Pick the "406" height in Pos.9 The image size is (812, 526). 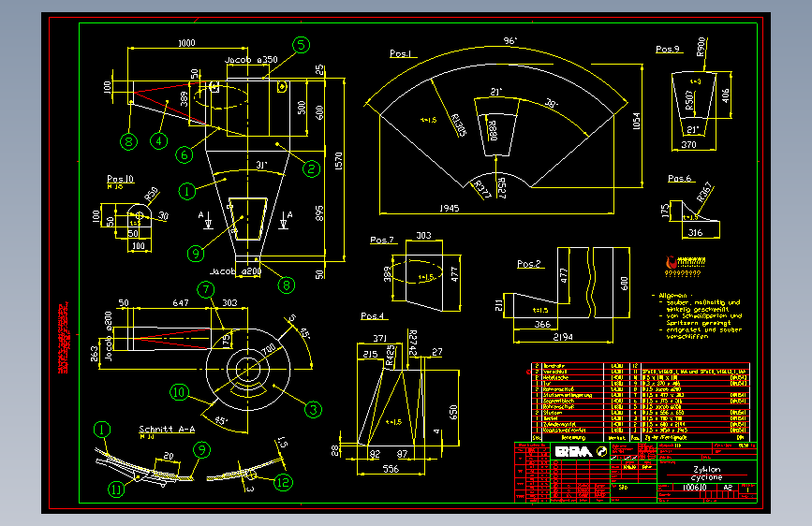click(x=726, y=95)
